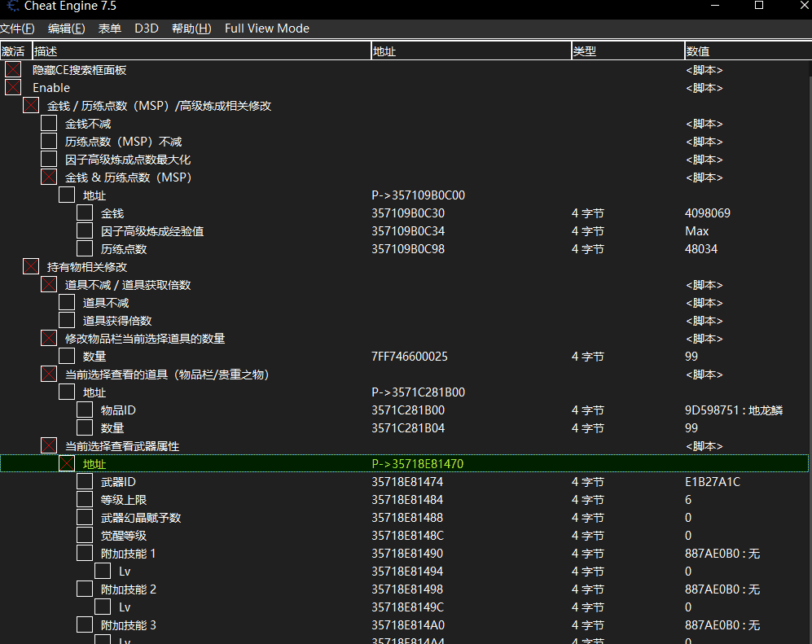Image resolution: width=812 pixels, height=644 pixels.
Task: Collapse the 持有物相关修改 group
Action: 31,267
